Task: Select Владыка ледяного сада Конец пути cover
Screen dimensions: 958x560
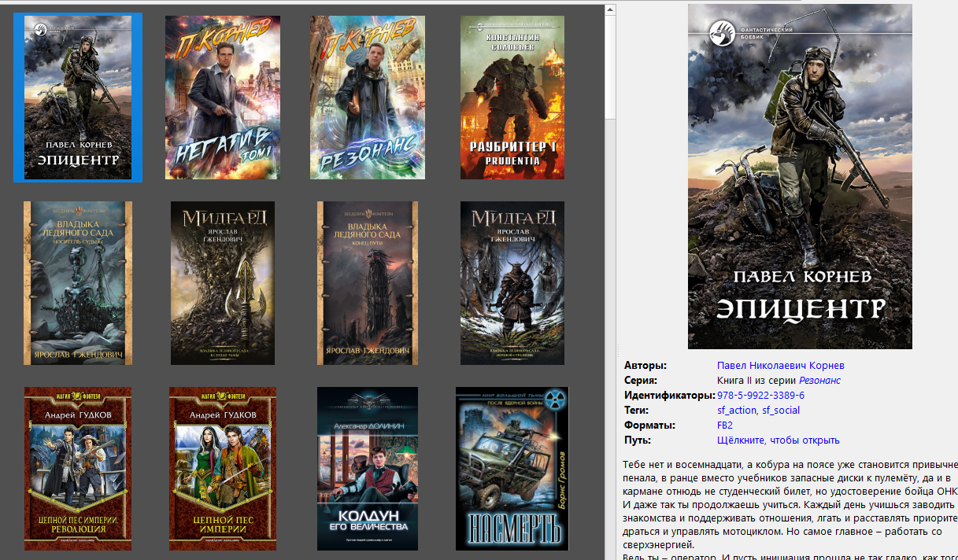Action: (x=368, y=283)
